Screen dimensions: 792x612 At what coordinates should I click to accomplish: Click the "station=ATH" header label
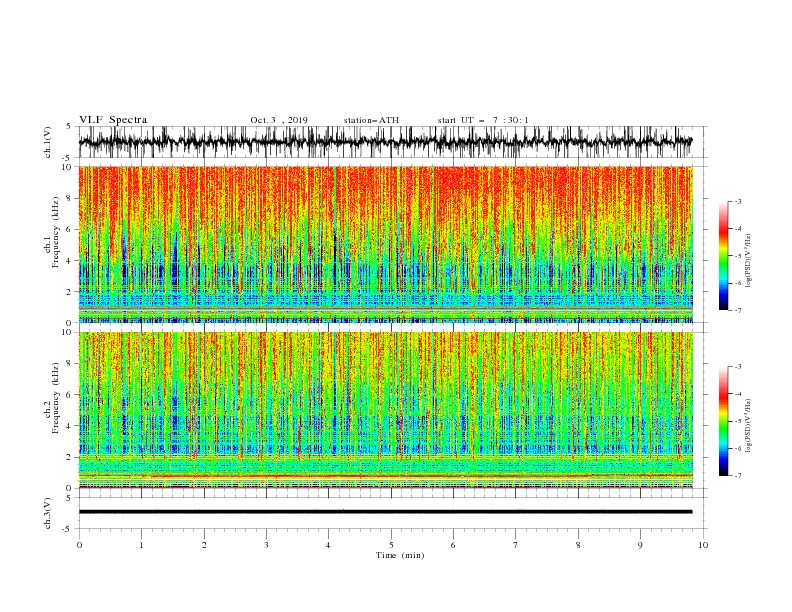tap(371, 120)
